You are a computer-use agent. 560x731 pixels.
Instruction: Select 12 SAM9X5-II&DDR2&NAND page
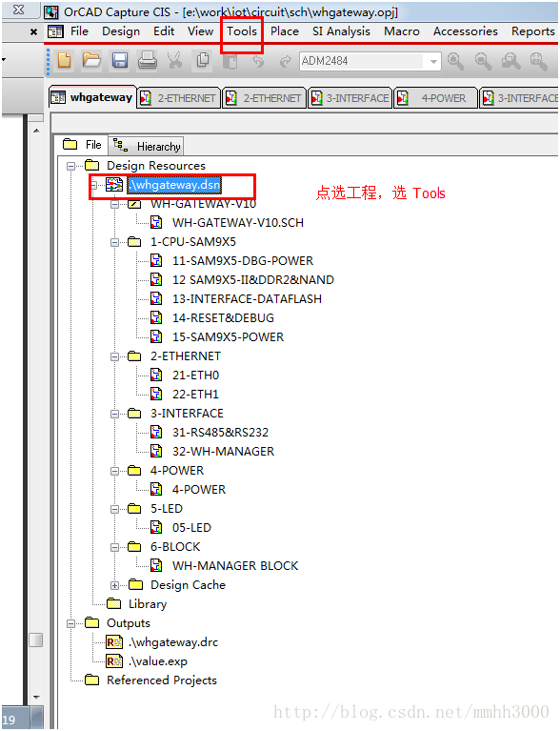pyautogui.click(x=253, y=279)
